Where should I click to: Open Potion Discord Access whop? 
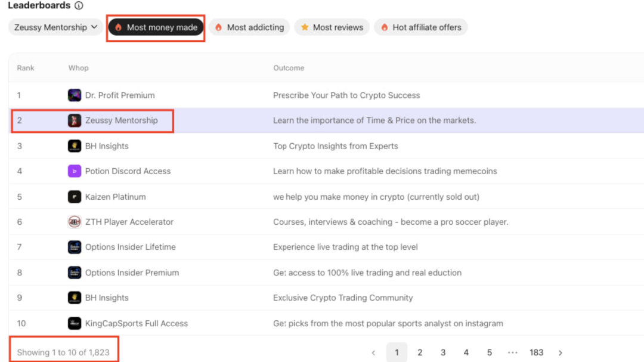128,171
